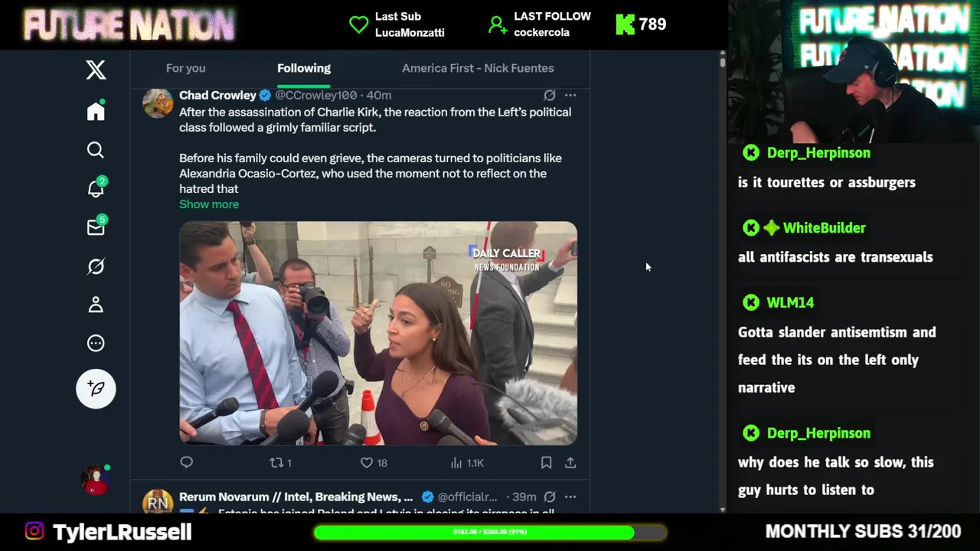Image resolution: width=980 pixels, height=551 pixels.
Task: Click WLM14 username in chat
Action: [790, 303]
